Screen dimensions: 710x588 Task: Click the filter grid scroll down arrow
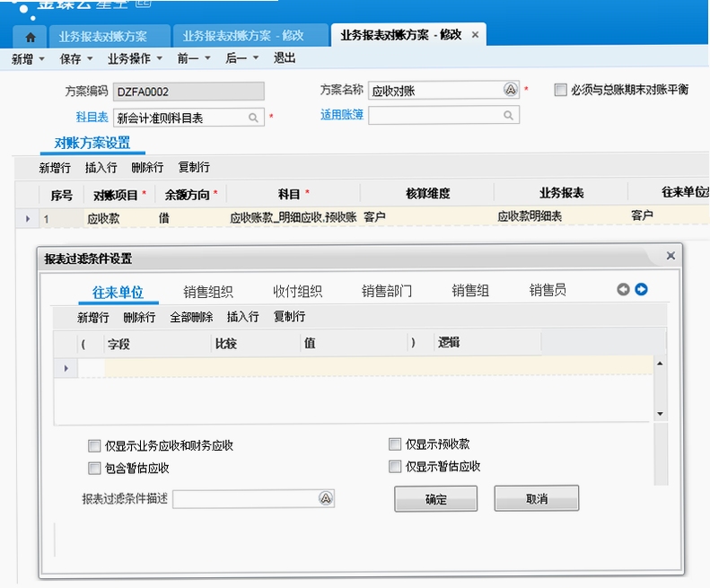[661, 414]
